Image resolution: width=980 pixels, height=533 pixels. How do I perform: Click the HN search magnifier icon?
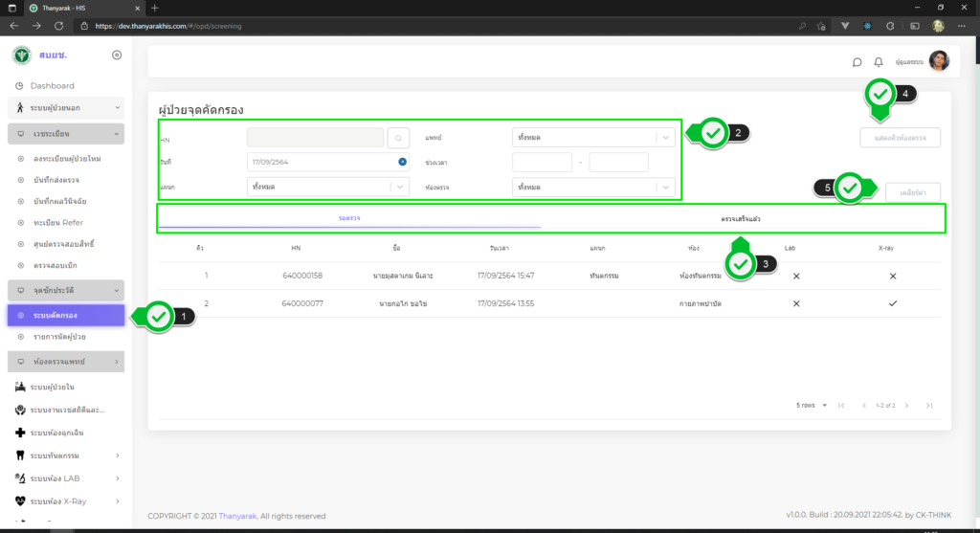coord(400,138)
